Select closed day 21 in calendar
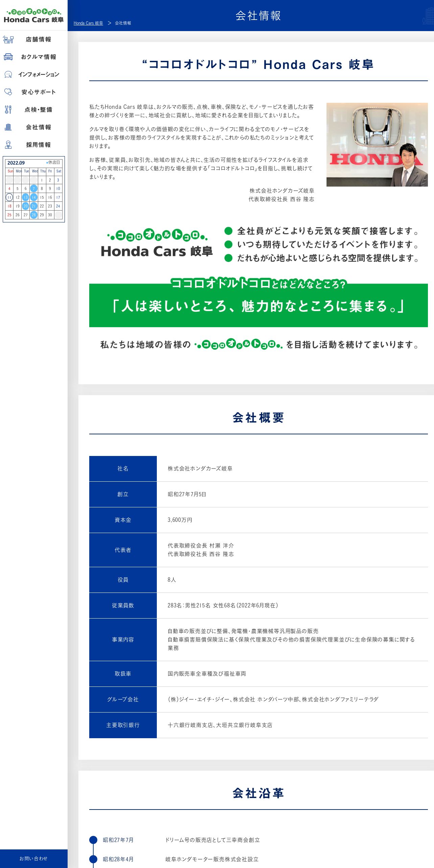 click(x=34, y=206)
